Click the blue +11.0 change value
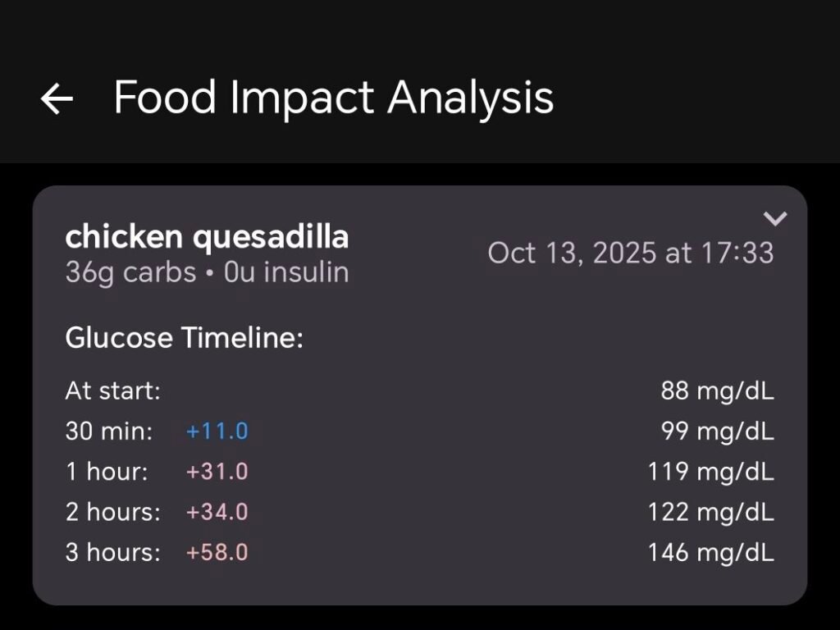Image resolution: width=840 pixels, height=630 pixels. pos(217,431)
